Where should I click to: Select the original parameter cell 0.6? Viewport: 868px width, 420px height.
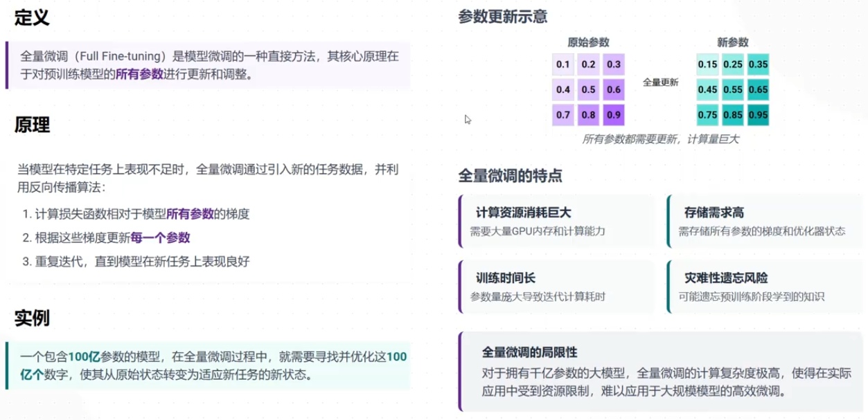613,90
